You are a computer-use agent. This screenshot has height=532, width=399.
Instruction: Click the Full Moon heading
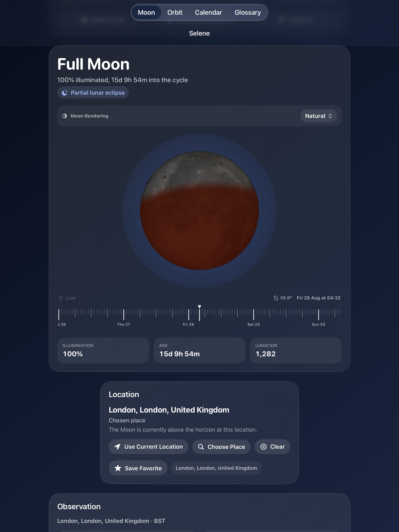(x=93, y=64)
